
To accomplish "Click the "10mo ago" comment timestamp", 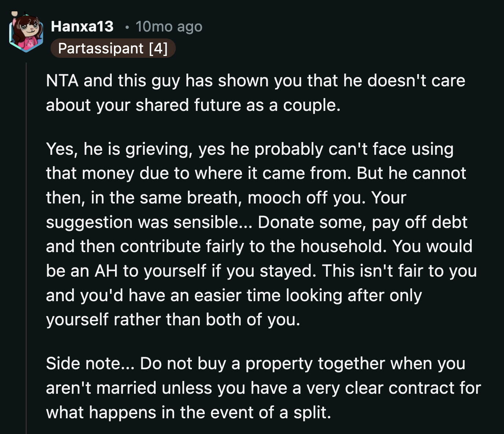I will pos(169,26).
